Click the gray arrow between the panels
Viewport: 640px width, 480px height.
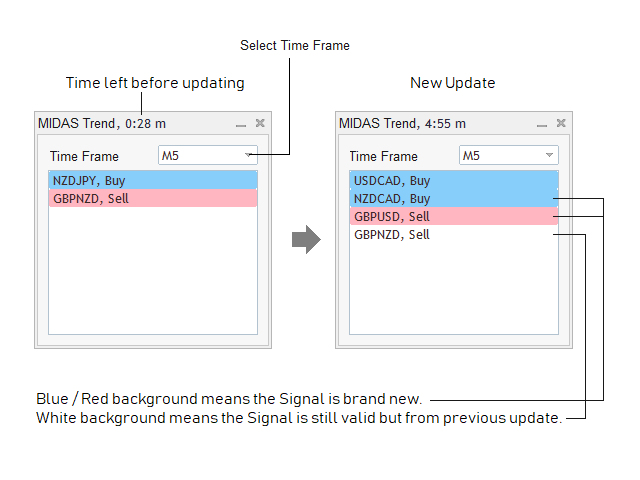[305, 240]
